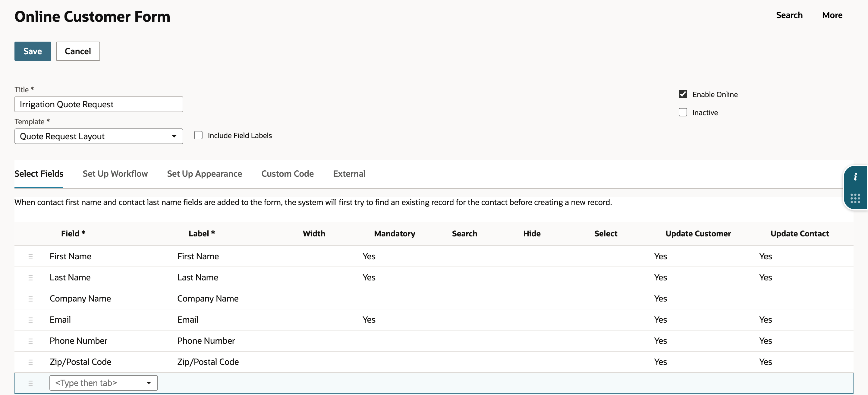This screenshot has height=395, width=868.
Task: Click into the Title input field
Action: click(99, 105)
